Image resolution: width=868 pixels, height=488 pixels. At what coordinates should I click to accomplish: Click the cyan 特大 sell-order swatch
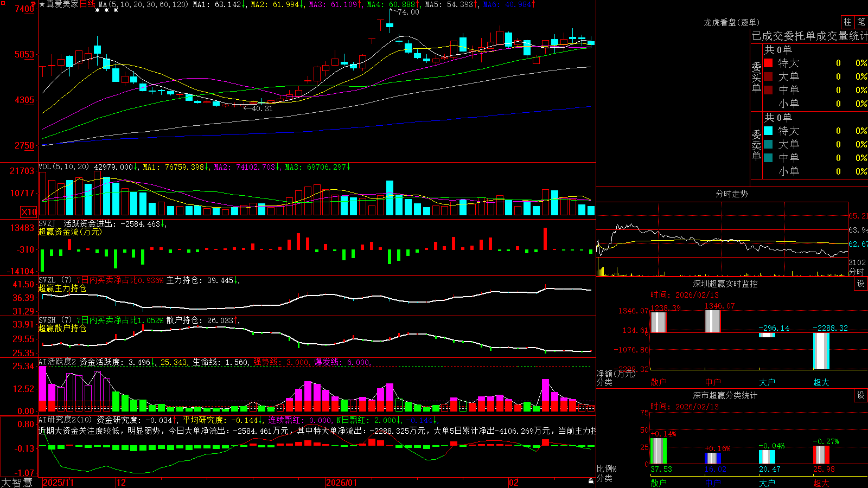pyautogui.click(x=768, y=131)
